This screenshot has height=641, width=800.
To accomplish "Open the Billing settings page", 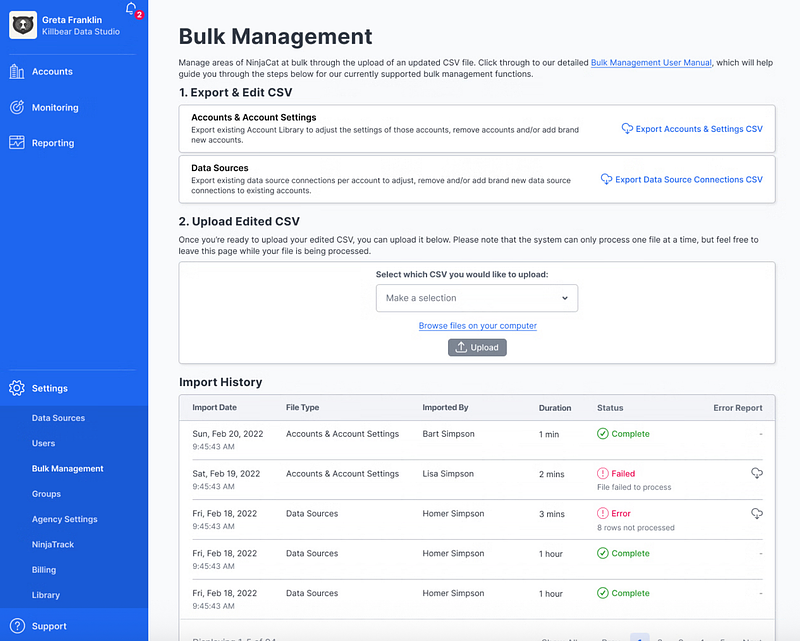I will tap(43, 570).
